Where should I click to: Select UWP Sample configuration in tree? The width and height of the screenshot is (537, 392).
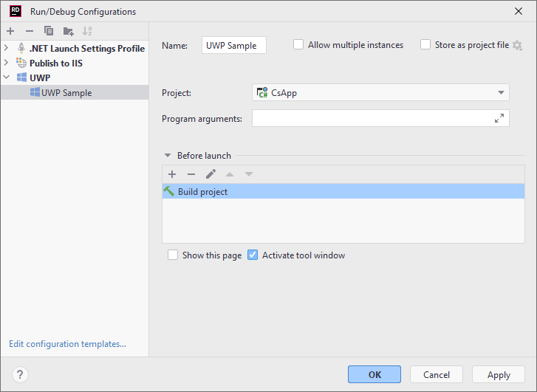tap(66, 93)
